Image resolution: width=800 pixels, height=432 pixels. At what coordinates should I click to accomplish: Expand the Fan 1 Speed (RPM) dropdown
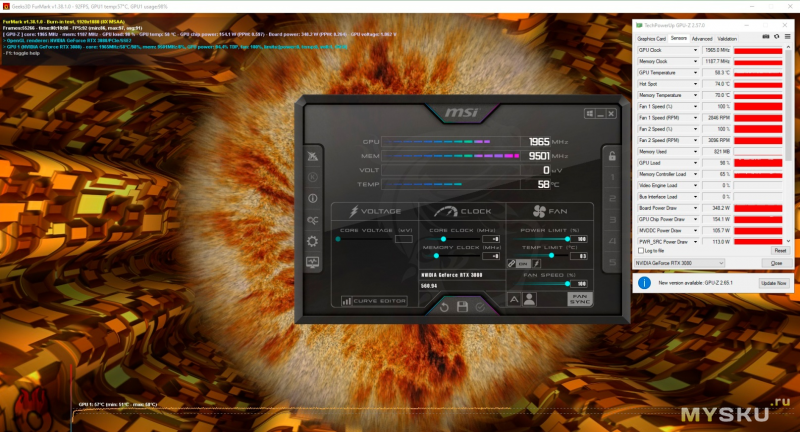point(695,118)
